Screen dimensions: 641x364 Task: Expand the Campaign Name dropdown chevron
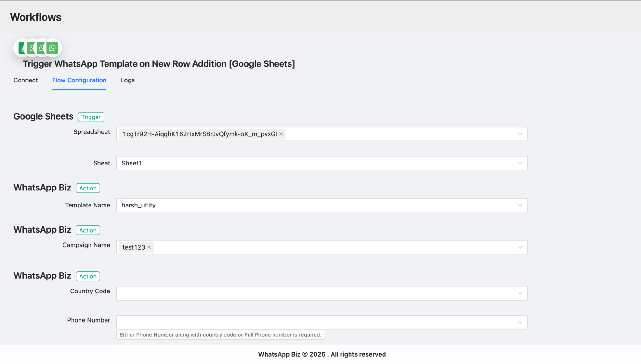coord(520,247)
